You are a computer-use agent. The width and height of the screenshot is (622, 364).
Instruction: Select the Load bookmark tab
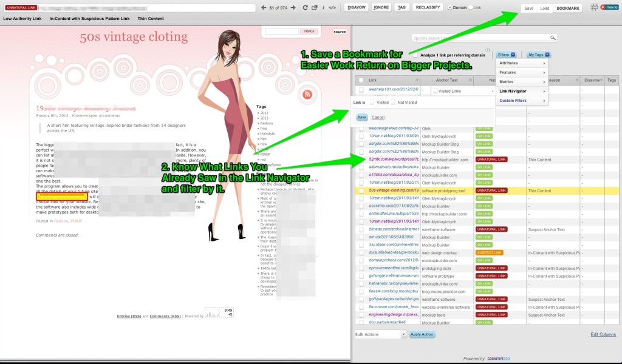(x=545, y=8)
